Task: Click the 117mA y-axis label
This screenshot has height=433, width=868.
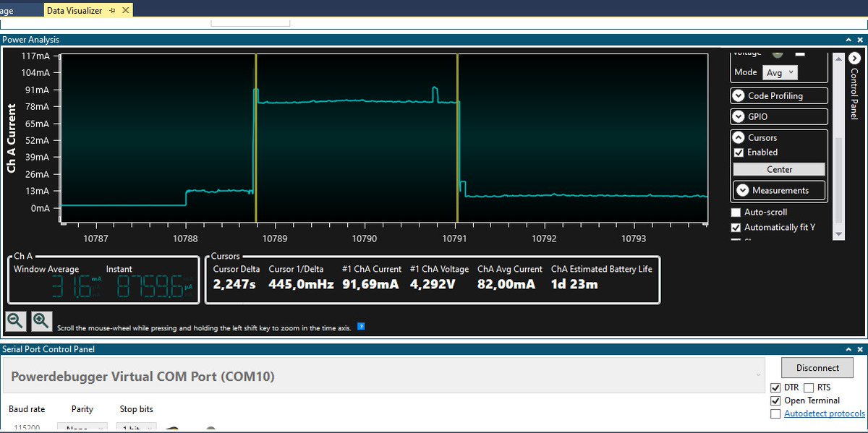Action: (x=35, y=56)
